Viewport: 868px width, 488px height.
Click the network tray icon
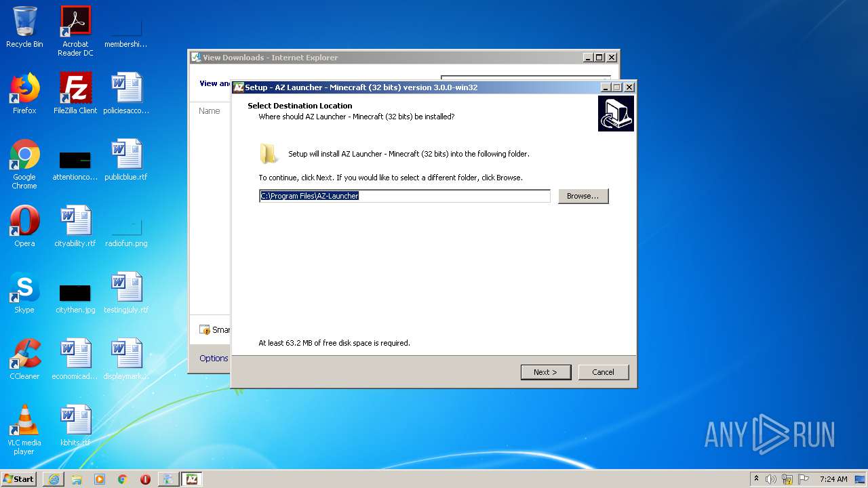coord(787,479)
